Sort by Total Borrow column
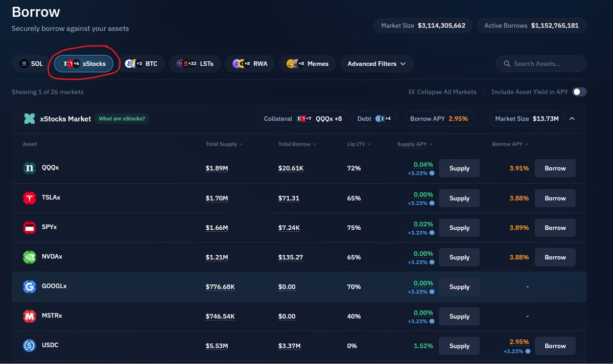This screenshot has height=364, width=613. click(297, 144)
